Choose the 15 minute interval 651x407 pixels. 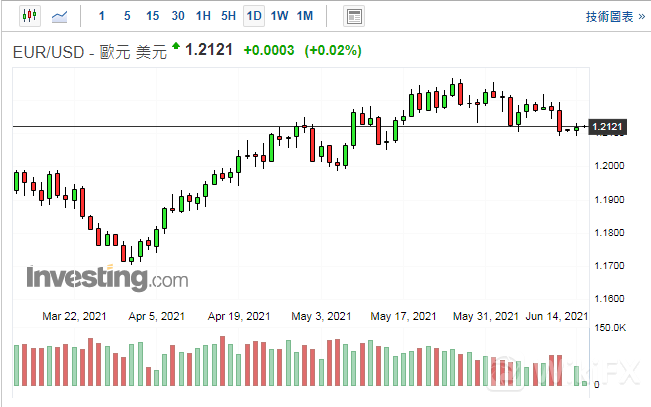click(152, 16)
